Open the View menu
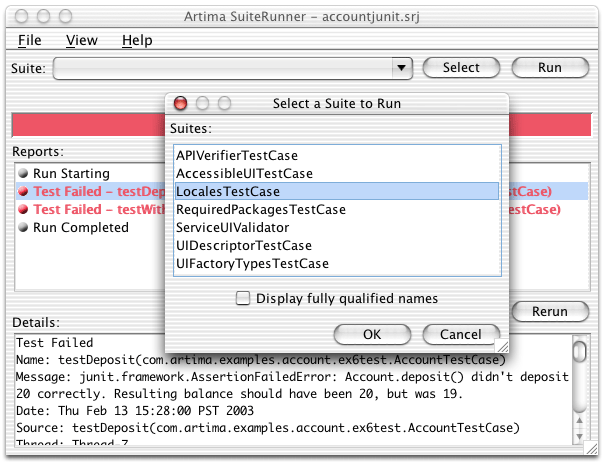The image size is (607, 466). point(82,40)
